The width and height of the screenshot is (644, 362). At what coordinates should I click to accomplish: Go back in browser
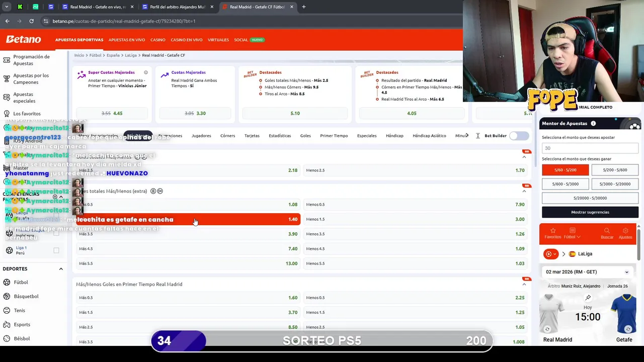[7, 21]
